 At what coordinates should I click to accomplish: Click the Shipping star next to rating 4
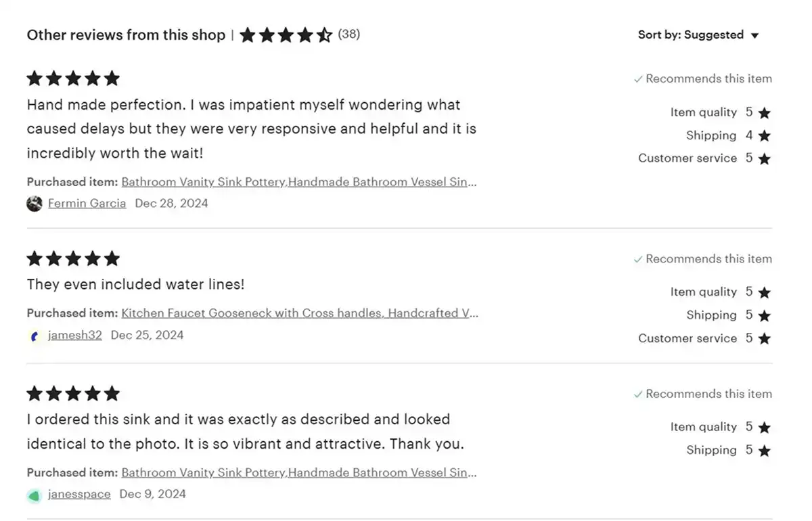(765, 135)
